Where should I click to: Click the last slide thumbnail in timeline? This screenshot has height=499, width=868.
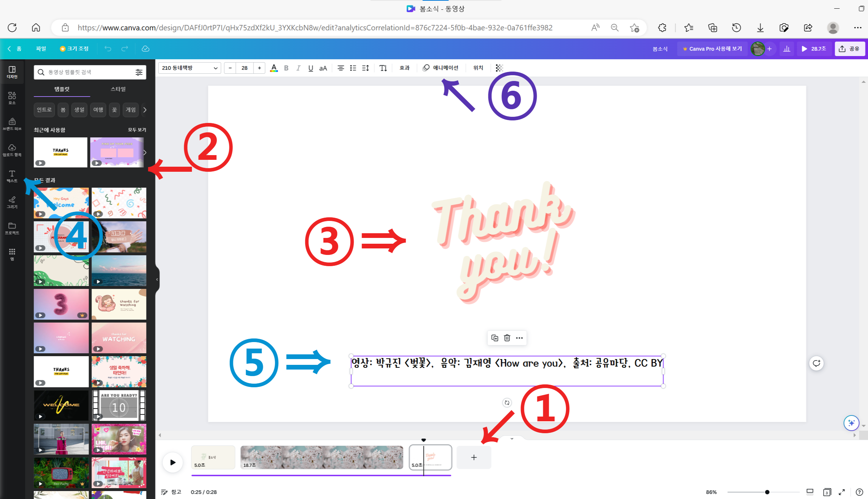point(430,457)
